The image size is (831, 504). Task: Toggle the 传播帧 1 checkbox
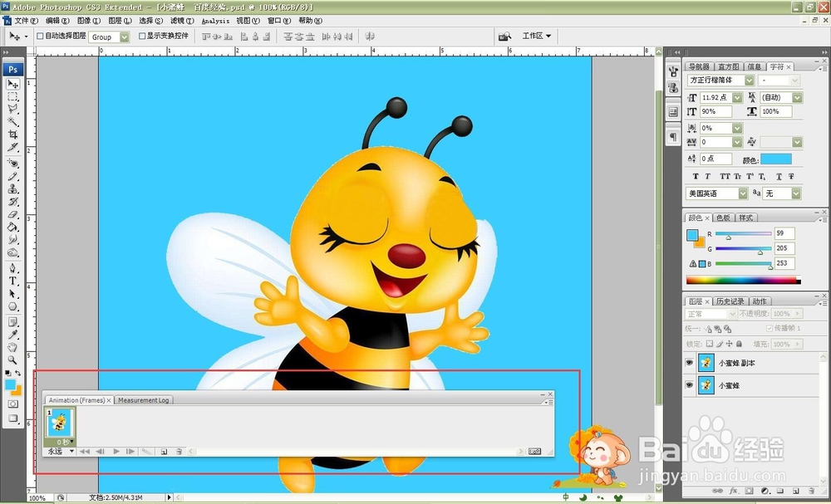[770, 328]
